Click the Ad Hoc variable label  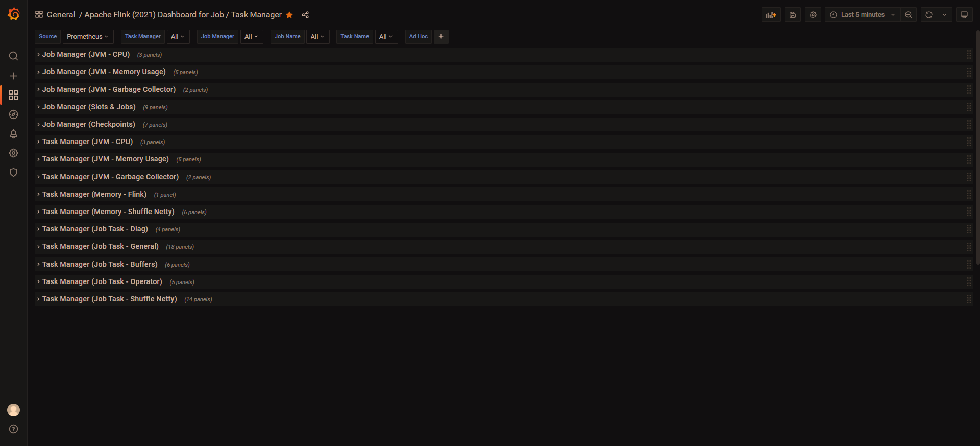(419, 37)
